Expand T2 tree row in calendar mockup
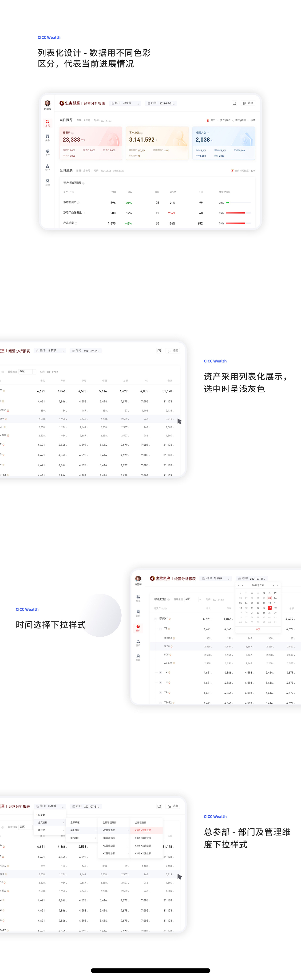This screenshot has width=301, height=980. tap(161, 672)
